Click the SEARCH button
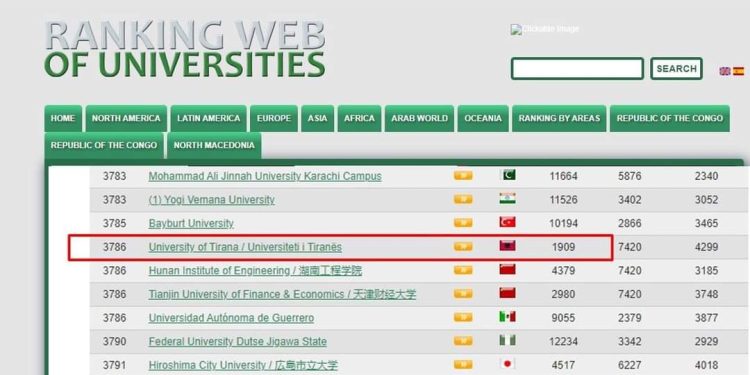Screen dimensions: 750x375 click(x=676, y=69)
